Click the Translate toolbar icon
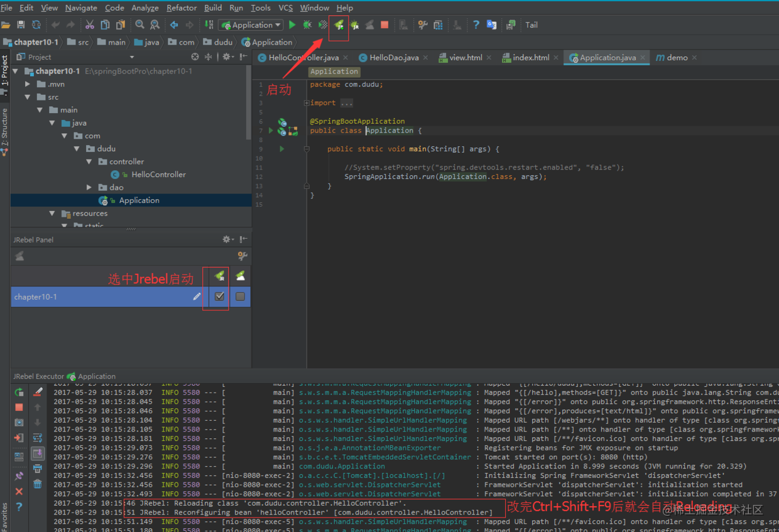The width and height of the screenshot is (779, 532). click(x=491, y=25)
